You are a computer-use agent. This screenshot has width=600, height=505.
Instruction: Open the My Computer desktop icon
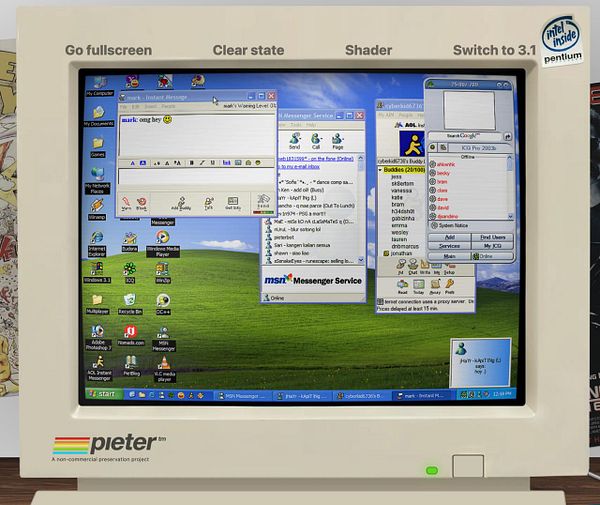coord(99,86)
